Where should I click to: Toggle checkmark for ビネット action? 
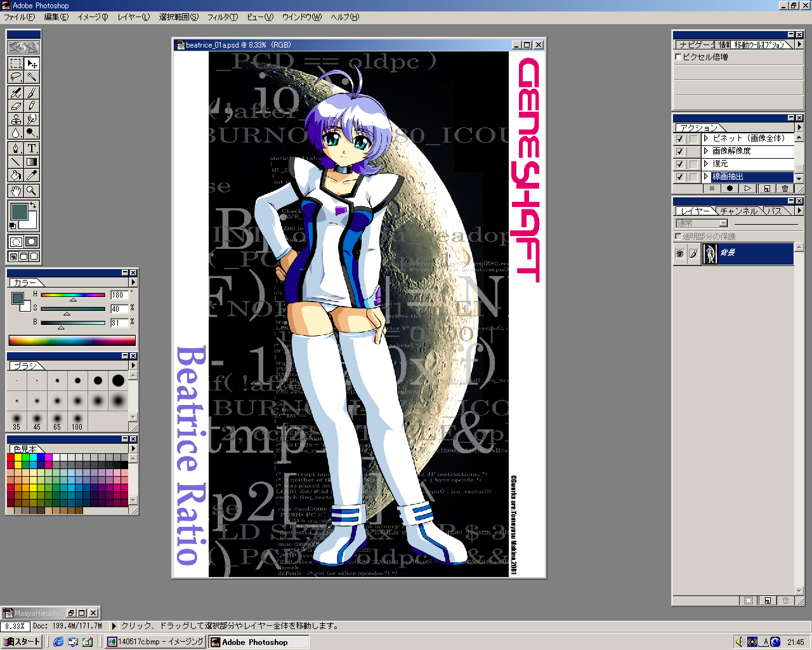pos(680,138)
